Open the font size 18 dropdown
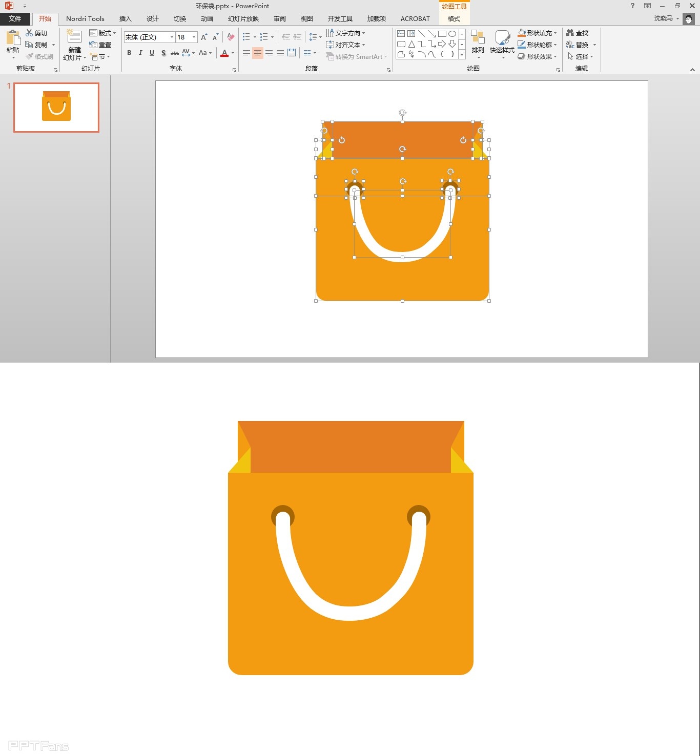This screenshot has height=756, width=700. click(x=194, y=37)
